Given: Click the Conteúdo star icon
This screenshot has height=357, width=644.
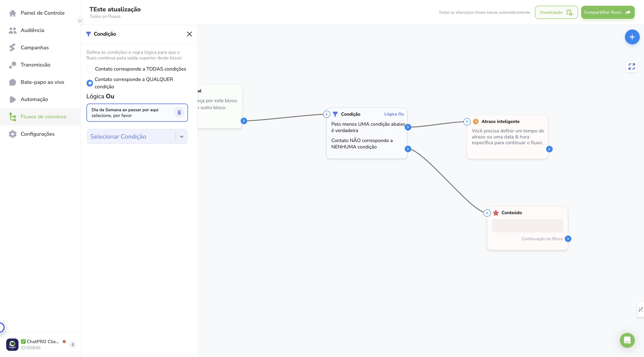Looking at the screenshot, I should coord(496,213).
